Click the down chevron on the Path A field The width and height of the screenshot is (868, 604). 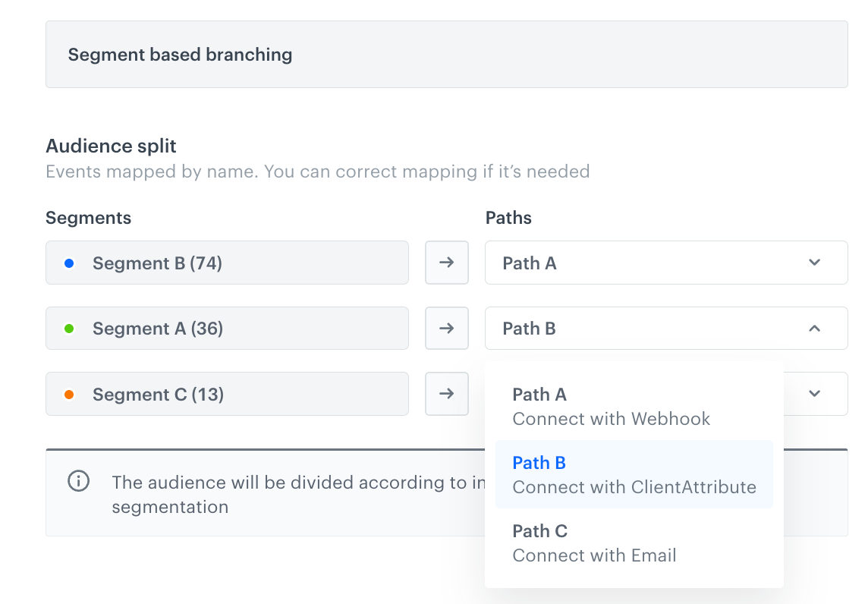click(814, 263)
